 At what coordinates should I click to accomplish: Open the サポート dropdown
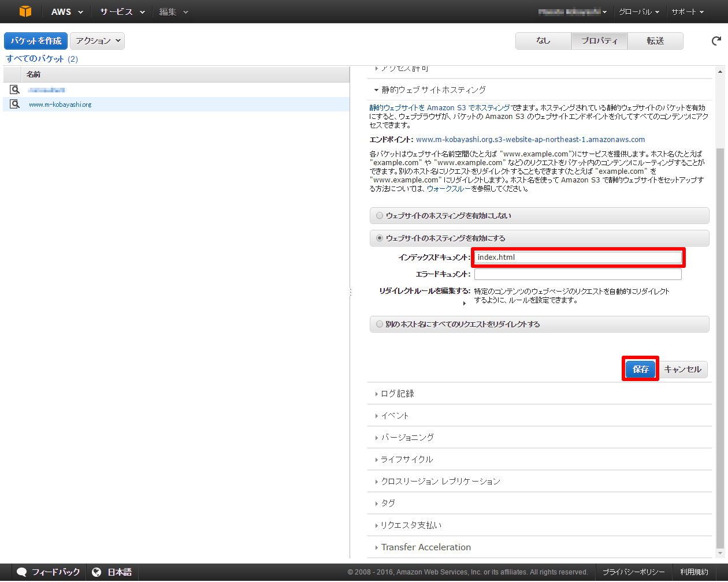tap(688, 12)
